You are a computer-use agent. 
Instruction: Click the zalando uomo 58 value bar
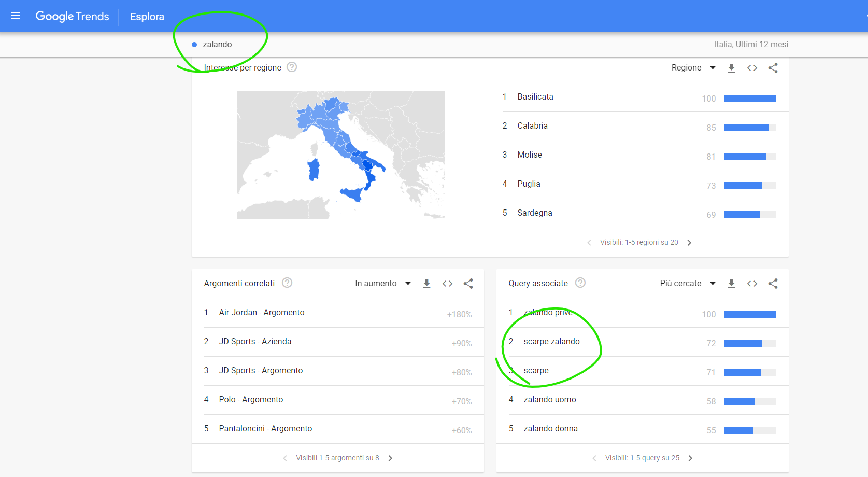(x=750, y=401)
